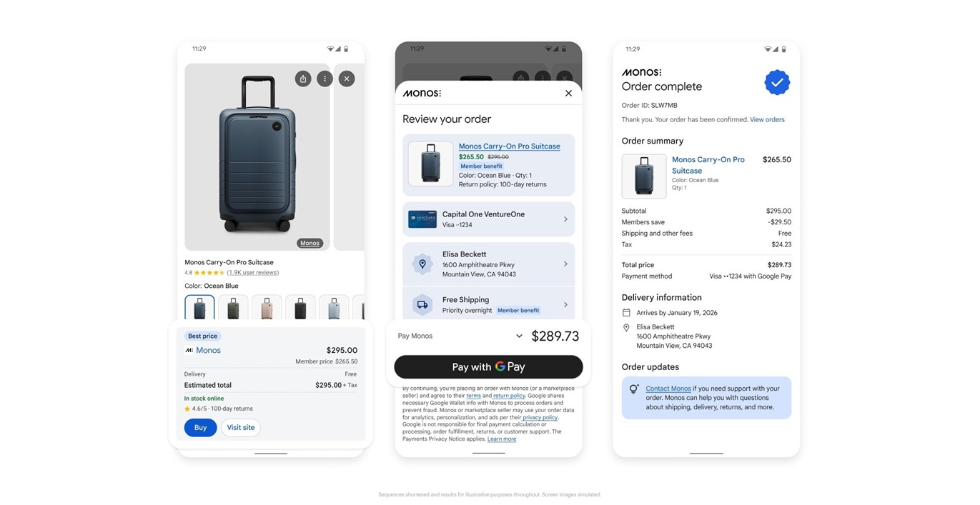Open the View orders link
This screenshot has width=980, height=505.
[767, 120]
